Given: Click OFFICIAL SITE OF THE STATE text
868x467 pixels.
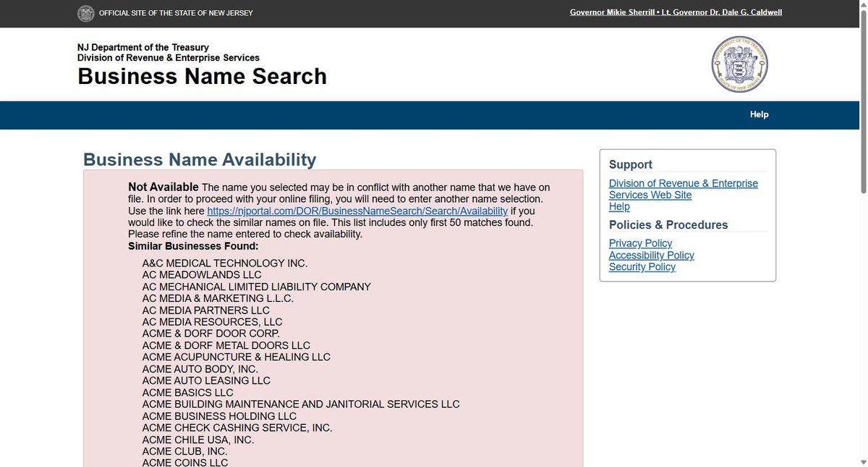Looking at the screenshot, I should [x=176, y=13].
